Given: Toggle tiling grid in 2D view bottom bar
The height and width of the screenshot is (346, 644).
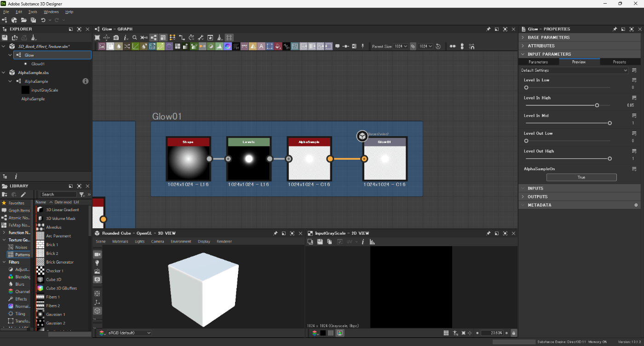Looking at the screenshot, I should (x=446, y=333).
